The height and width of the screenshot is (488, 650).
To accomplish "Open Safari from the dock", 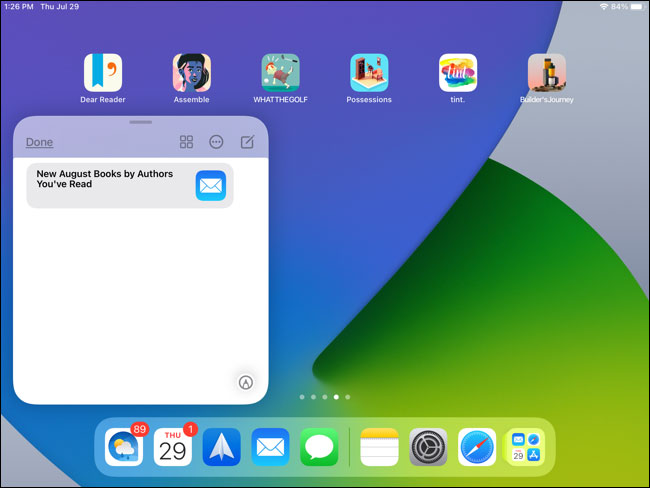I will point(477,447).
